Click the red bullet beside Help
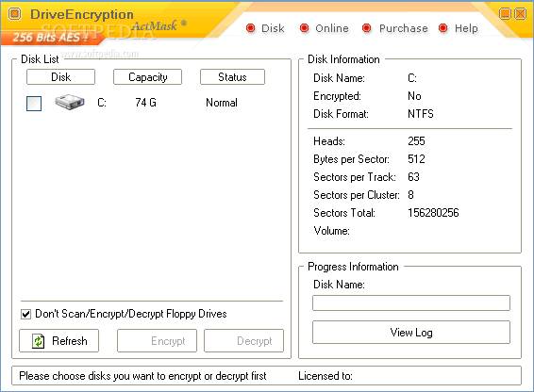534x392 pixels. [442, 28]
